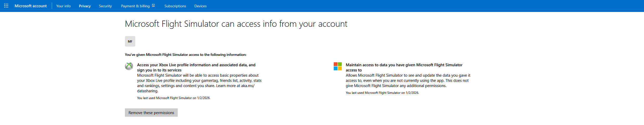Select the Maintain access to data permission title
The width and height of the screenshot is (644, 125).
pos(404,67)
